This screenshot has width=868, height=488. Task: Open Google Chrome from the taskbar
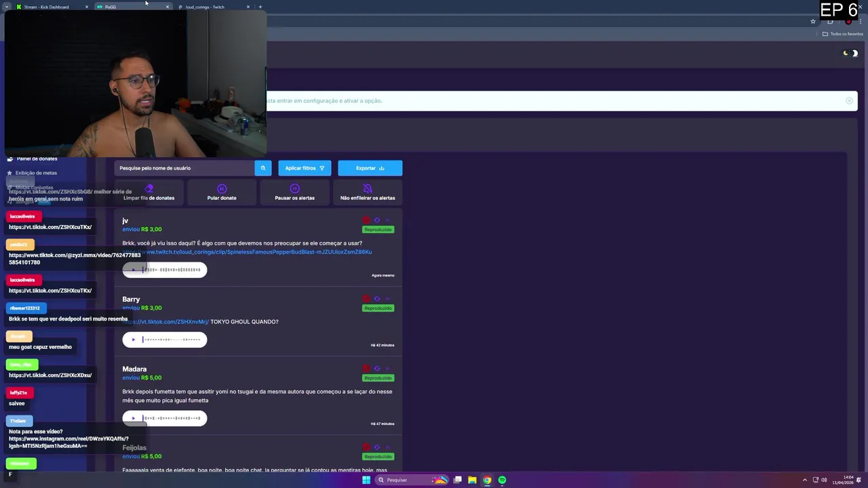pos(487,480)
